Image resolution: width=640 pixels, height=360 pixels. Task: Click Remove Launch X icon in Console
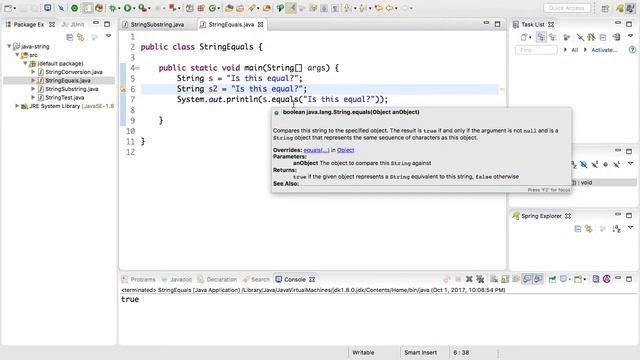[469, 279]
